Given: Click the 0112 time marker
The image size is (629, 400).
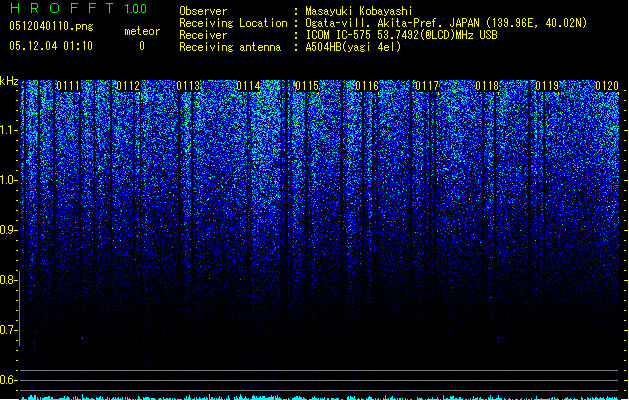Looking at the screenshot, I should click(x=128, y=86).
